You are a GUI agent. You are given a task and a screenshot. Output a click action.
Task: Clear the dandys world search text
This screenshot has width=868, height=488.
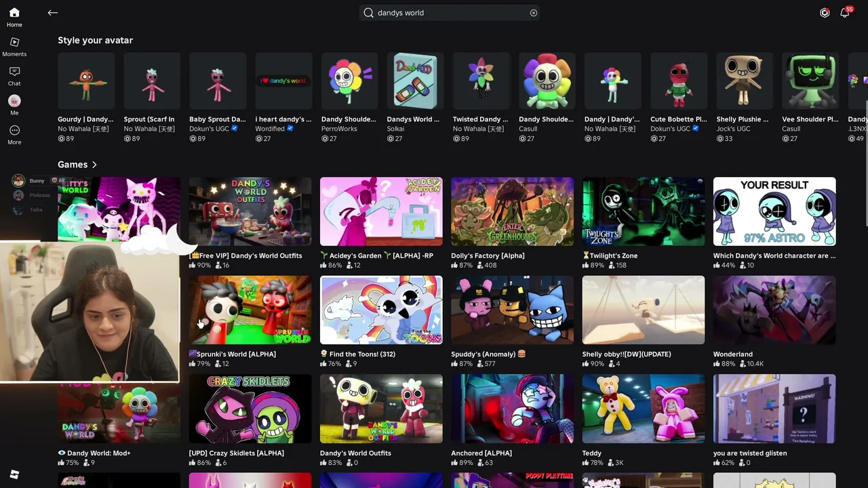[x=534, y=13]
